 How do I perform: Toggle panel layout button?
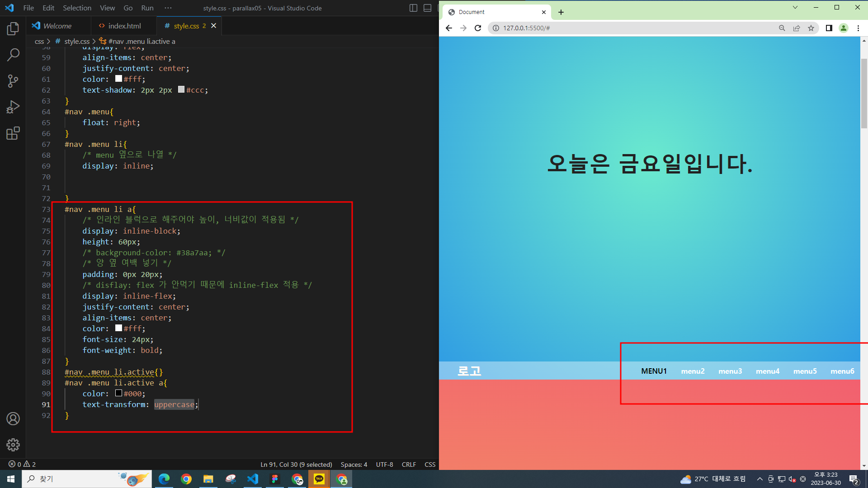pyautogui.click(x=427, y=8)
